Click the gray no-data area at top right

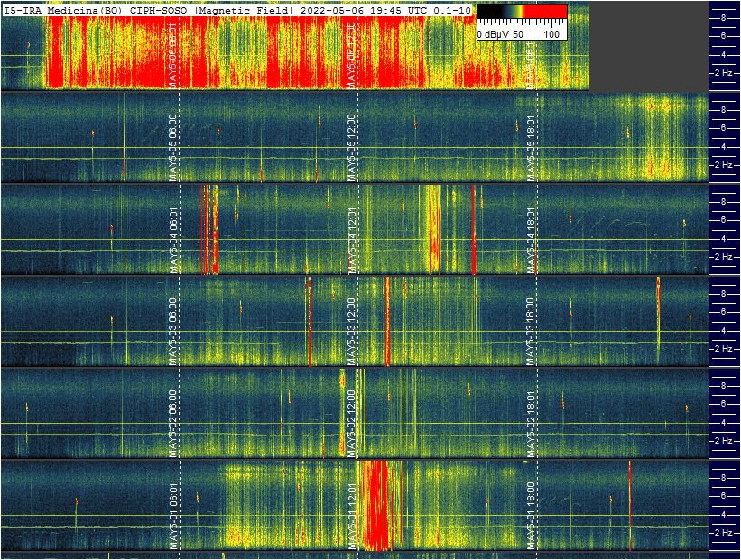[x=648, y=45]
